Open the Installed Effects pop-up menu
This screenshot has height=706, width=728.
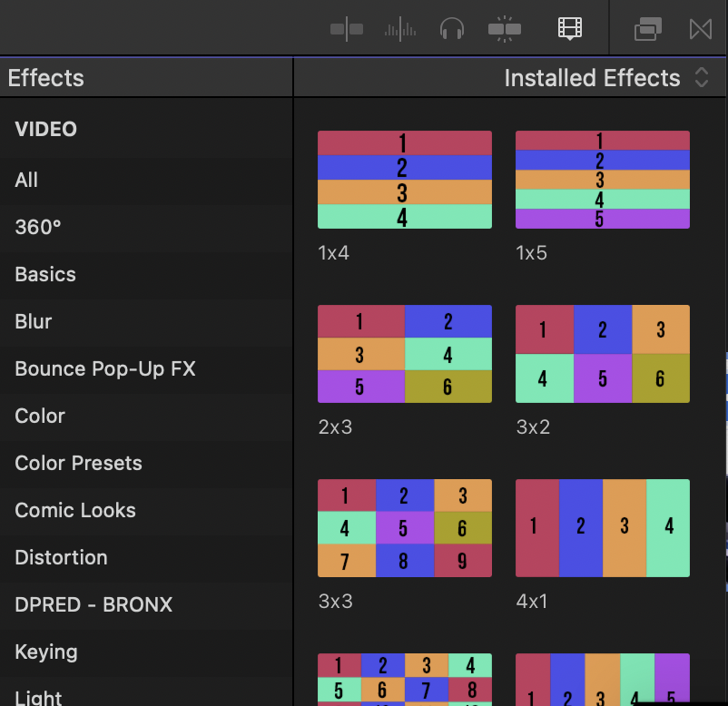tap(606, 77)
